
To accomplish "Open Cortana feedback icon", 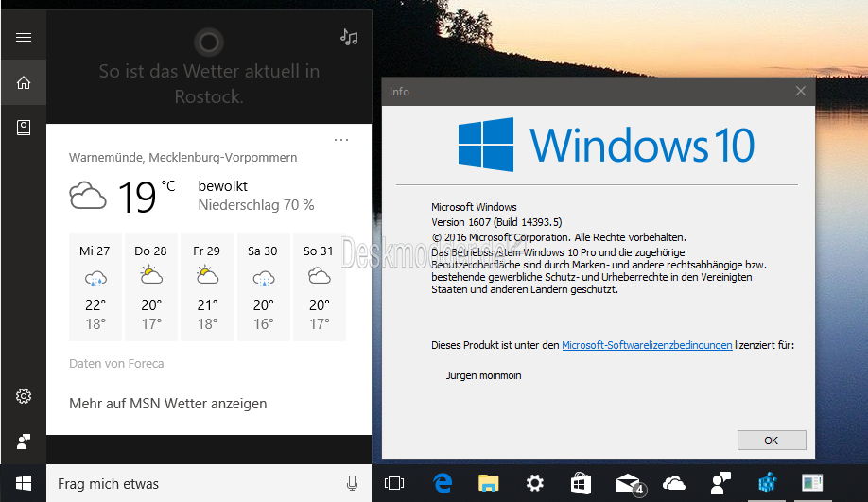I will click(x=24, y=441).
